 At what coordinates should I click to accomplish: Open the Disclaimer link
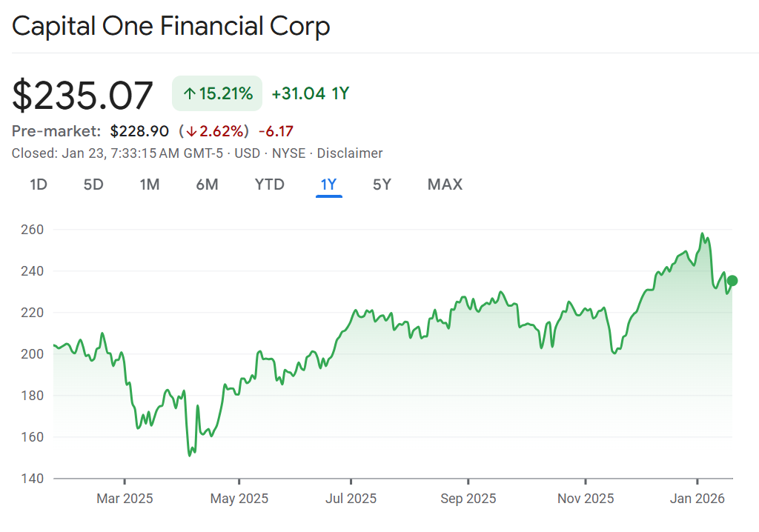click(x=350, y=153)
